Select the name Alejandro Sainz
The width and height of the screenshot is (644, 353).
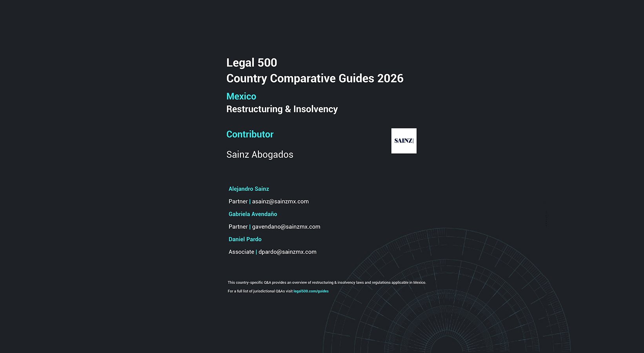(x=249, y=189)
